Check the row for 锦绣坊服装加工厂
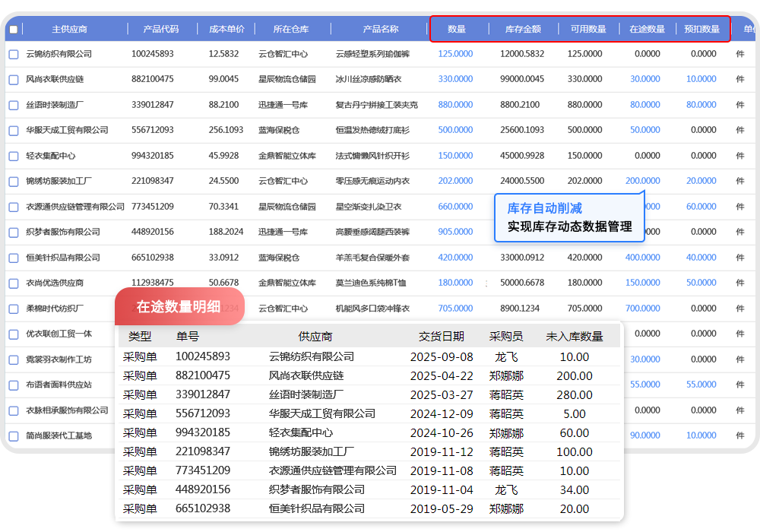This screenshot has height=532, width=760. 14,181
